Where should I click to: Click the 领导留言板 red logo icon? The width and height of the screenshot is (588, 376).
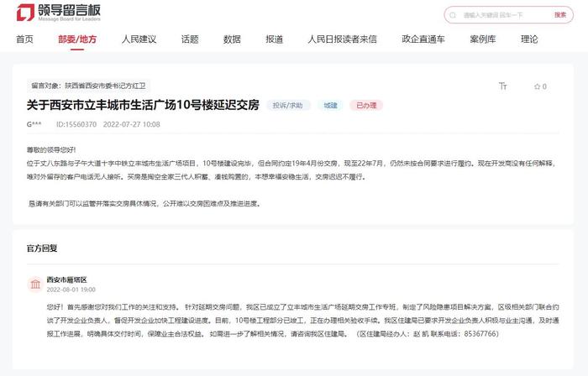tap(25, 13)
